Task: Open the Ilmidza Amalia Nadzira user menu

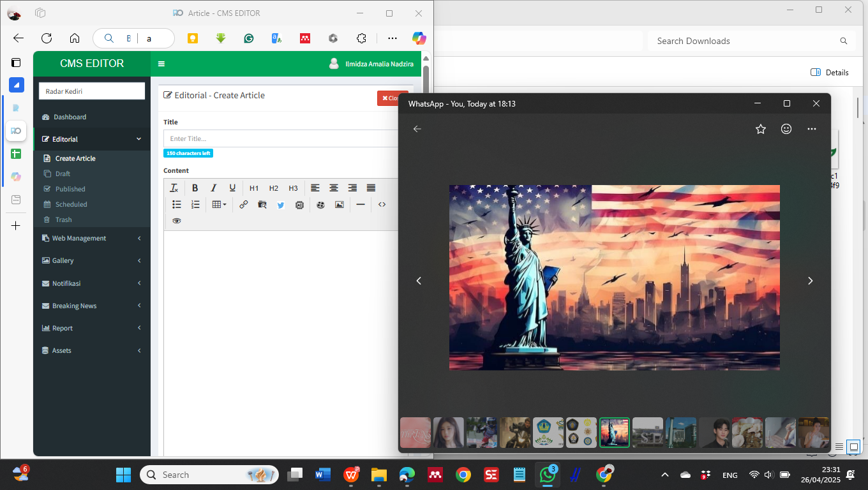Action: click(x=370, y=64)
